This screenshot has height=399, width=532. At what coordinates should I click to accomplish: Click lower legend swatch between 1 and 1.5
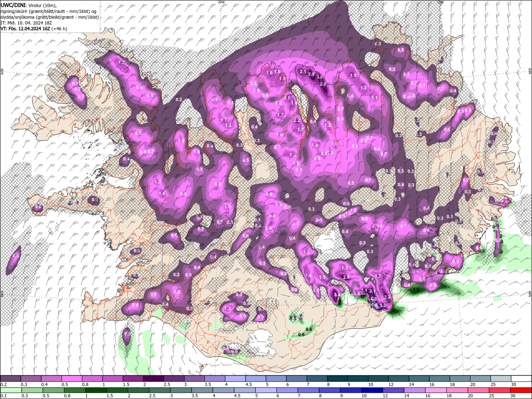click(96, 390)
